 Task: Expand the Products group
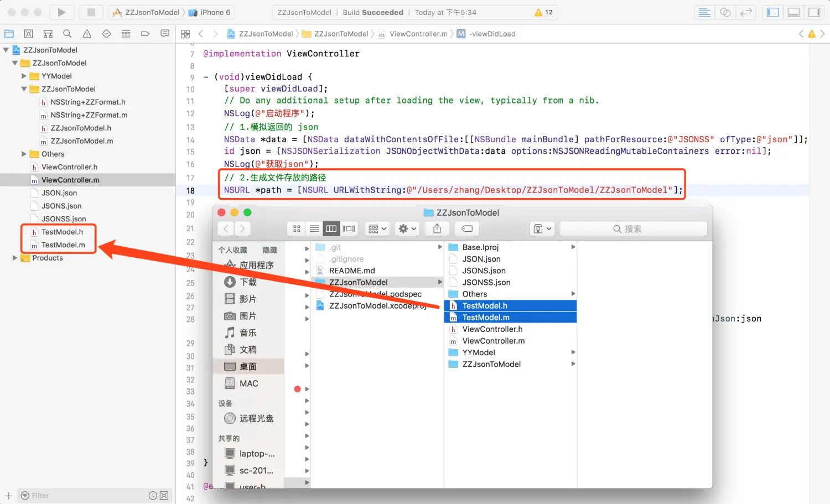(x=15, y=258)
